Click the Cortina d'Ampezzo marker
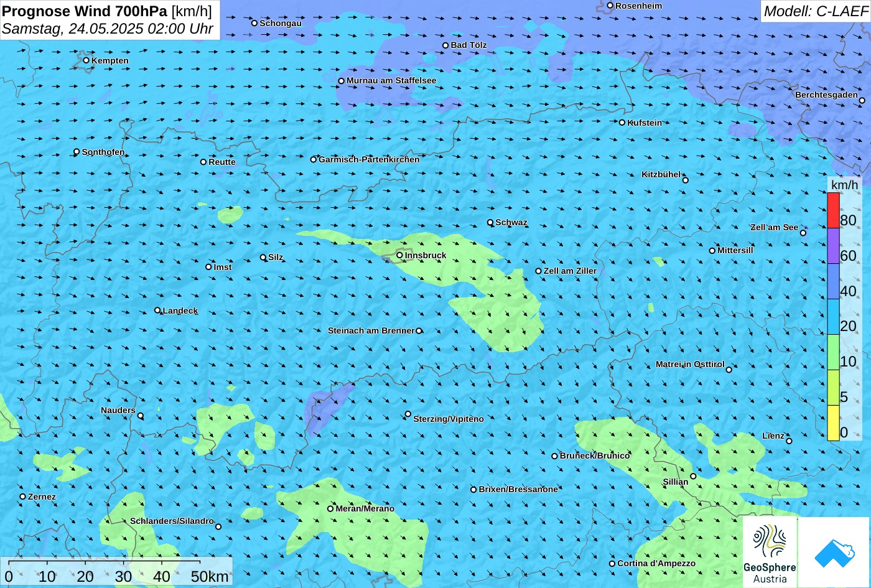The width and height of the screenshot is (871, 588). pyautogui.click(x=612, y=564)
